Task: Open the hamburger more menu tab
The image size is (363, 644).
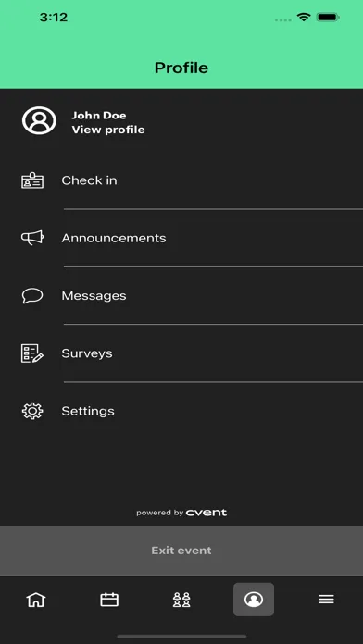Action: (326, 600)
